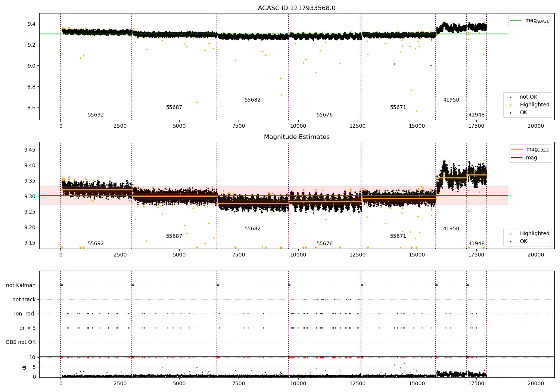Click x-axis tick '12500' under the middle plot
Screen dimensions: 560x392
[358, 255]
